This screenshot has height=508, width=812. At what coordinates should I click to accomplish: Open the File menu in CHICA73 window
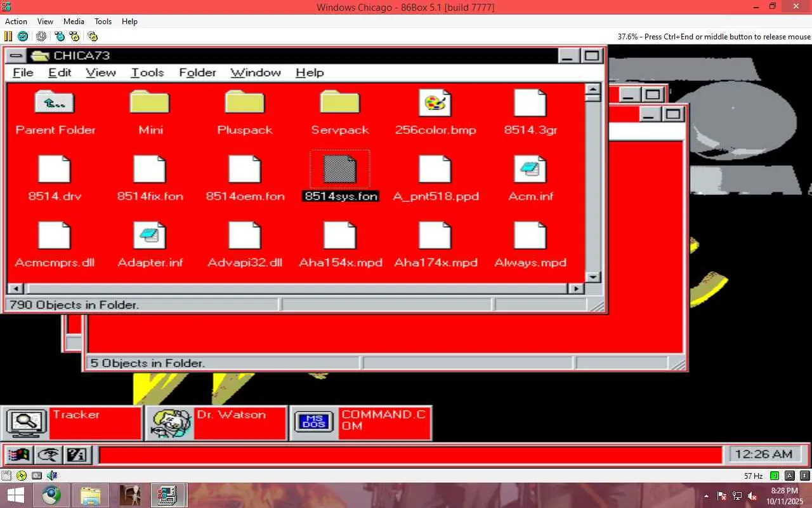click(23, 72)
